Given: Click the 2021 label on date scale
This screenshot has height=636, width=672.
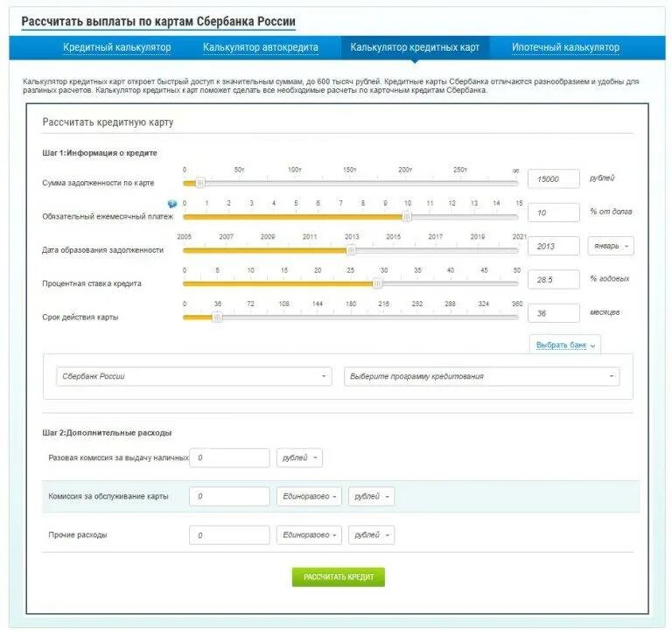Looking at the screenshot, I should 520,236.
